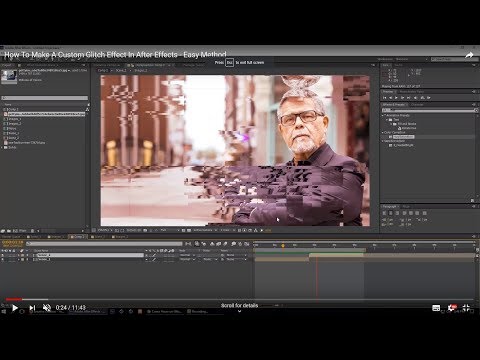This screenshot has width=480, height=360.
Task: Switch to the Preview tab
Action: coord(388,91)
